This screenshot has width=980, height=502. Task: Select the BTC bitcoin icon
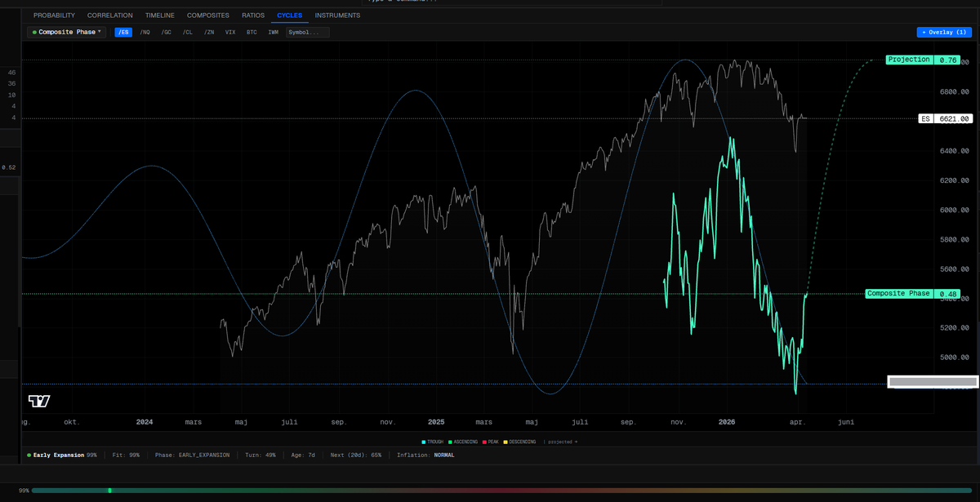click(252, 32)
